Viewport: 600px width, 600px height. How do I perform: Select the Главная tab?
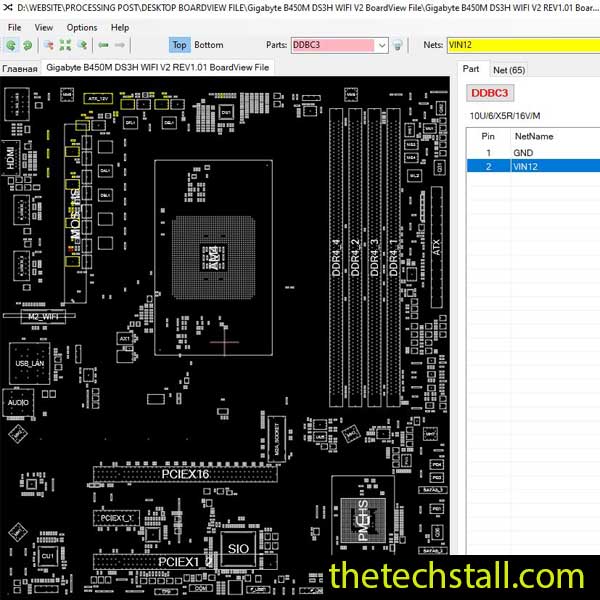pyautogui.click(x=20, y=68)
